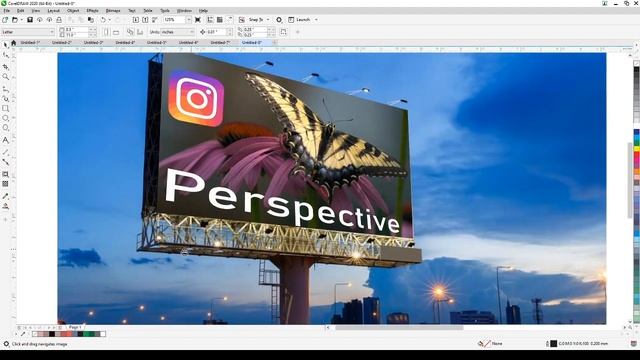Click the Import icon

click(x=136, y=20)
